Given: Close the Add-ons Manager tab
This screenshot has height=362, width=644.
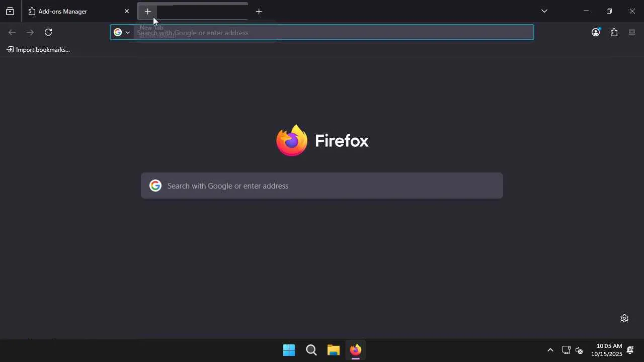Looking at the screenshot, I should [x=127, y=11].
